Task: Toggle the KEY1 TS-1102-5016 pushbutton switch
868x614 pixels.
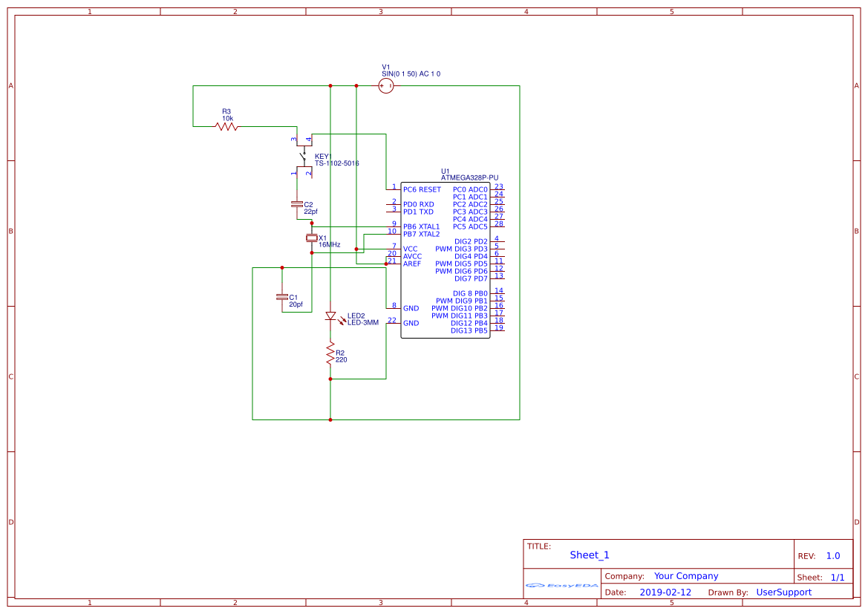Action: coord(304,156)
